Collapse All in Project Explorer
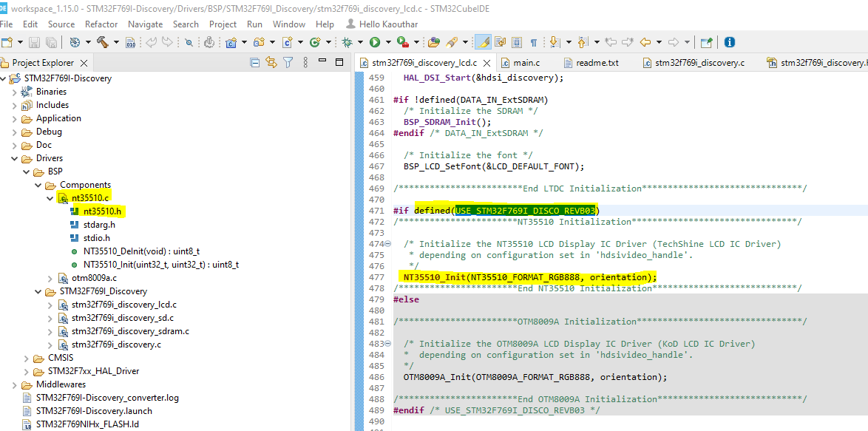The width and height of the screenshot is (868, 431). [x=255, y=62]
